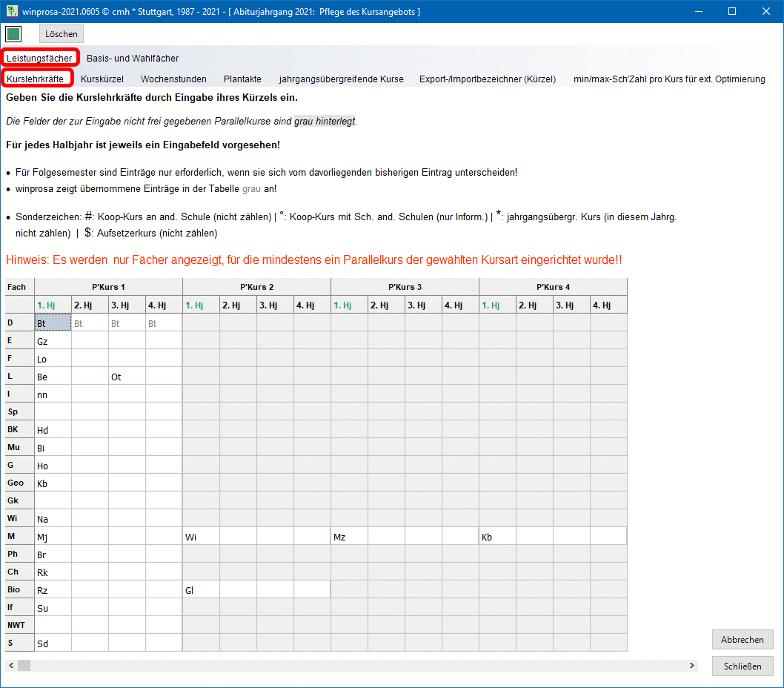Click the Bio row P'Kurs 2 field Gl
This screenshot has width=784, height=688.
tap(201, 590)
